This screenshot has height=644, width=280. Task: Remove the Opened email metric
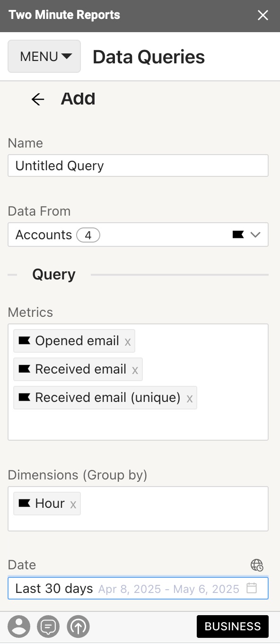tap(128, 342)
